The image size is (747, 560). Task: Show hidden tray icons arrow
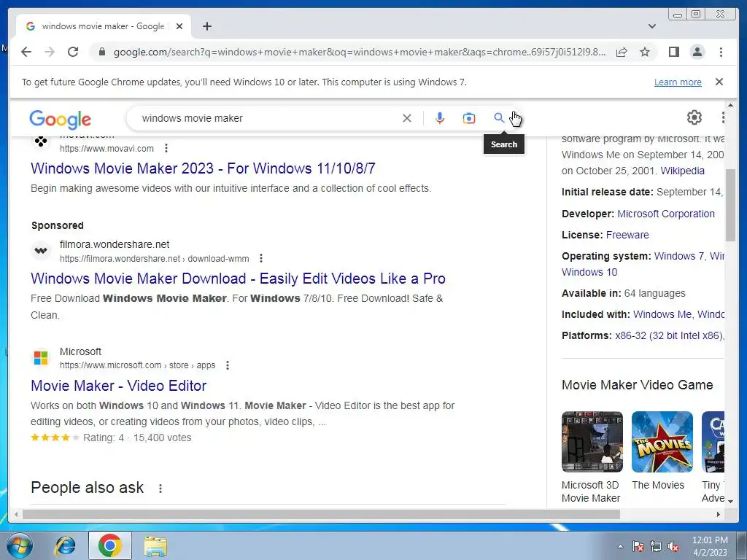(x=620, y=547)
